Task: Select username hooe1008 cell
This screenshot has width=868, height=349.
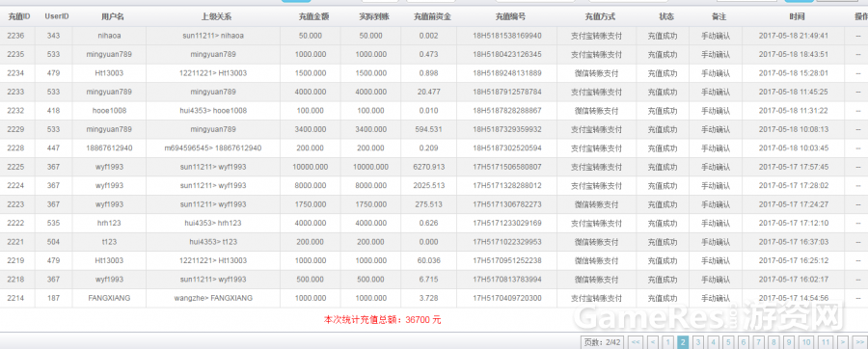Action: (x=110, y=111)
